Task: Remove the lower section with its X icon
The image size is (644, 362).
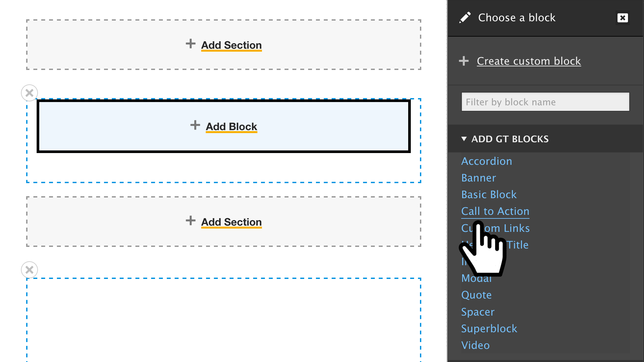Action: click(x=29, y=270)
